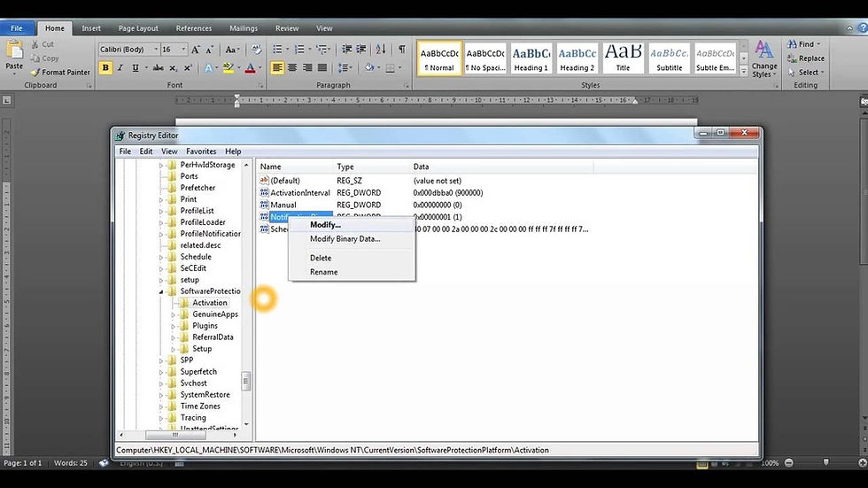Click Line Spacing icon
Image resolution: width=868 pixels, height=488 pixels.
tap(344, 67)
